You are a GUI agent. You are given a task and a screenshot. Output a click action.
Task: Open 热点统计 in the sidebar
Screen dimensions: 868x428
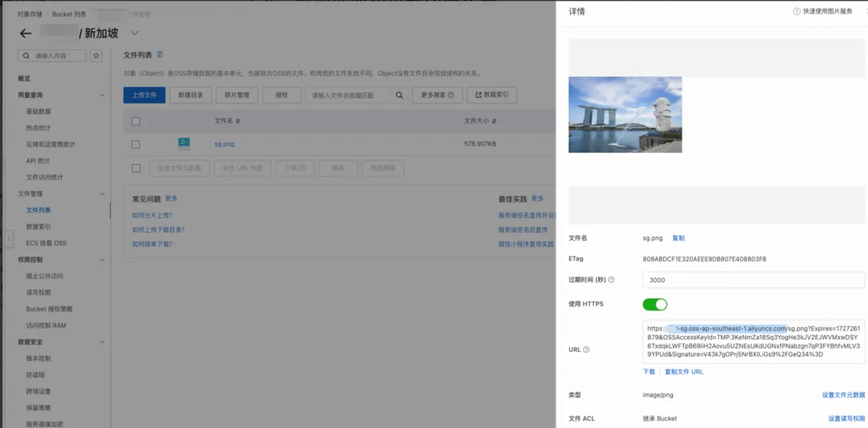tap(38, 128)
